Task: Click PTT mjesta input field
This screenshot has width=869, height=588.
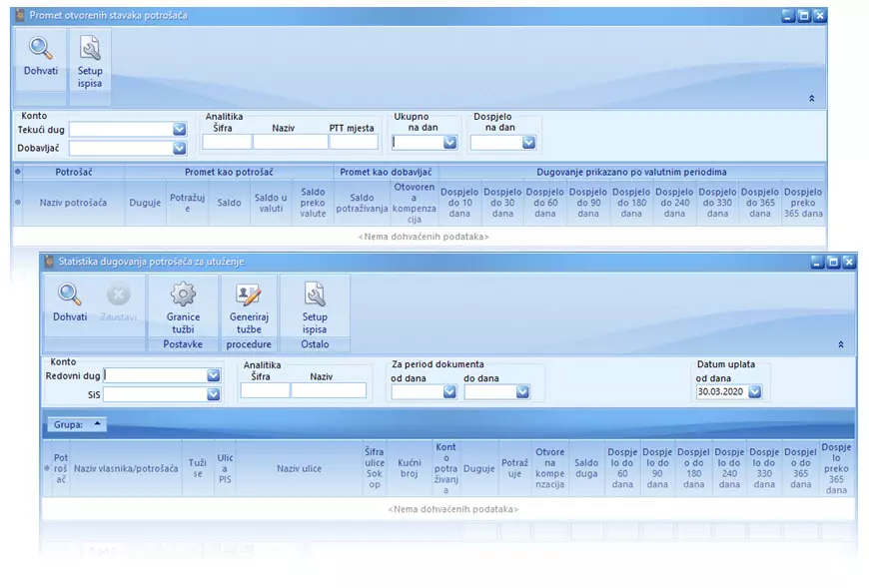Action: pyautogui.click(x=353, y=143)
